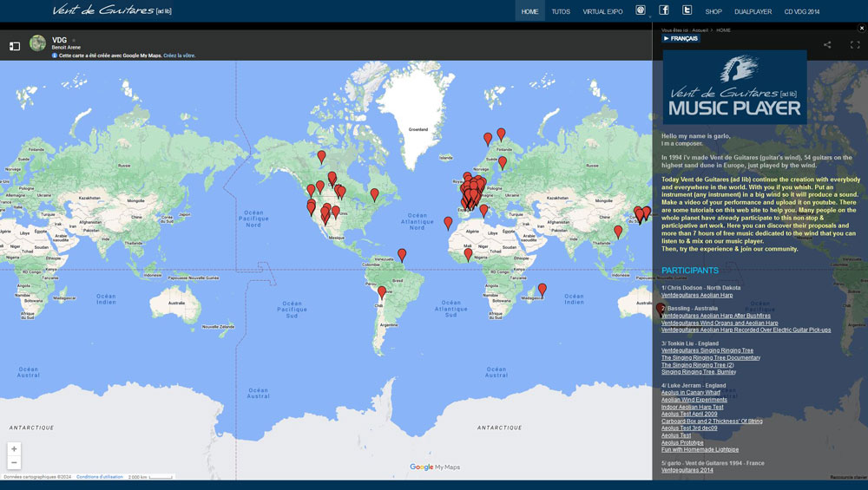Zoom in on the map with plus
Image resolution: width=868 pixels, height=490 pixels.
(15, 449)
